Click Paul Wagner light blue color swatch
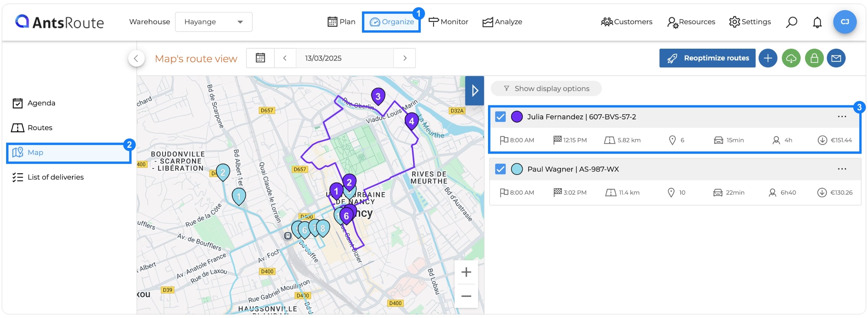This screenshot has height=318, width=868. tap(517, 169)
